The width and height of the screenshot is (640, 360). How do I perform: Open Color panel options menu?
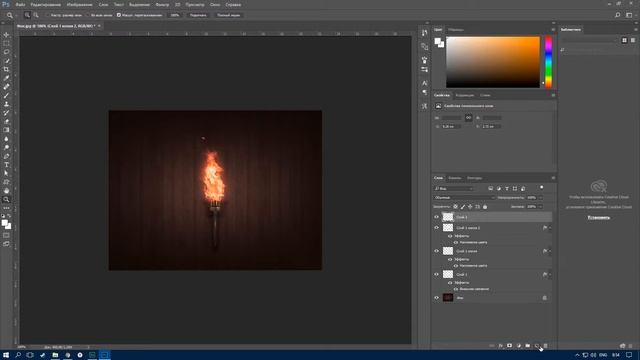pos(553,30)
